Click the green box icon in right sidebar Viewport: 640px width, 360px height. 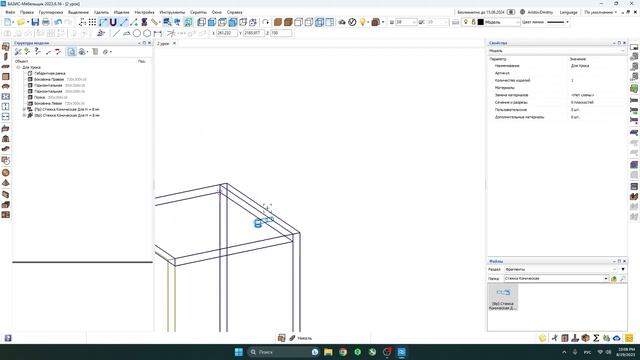(634, 88)
